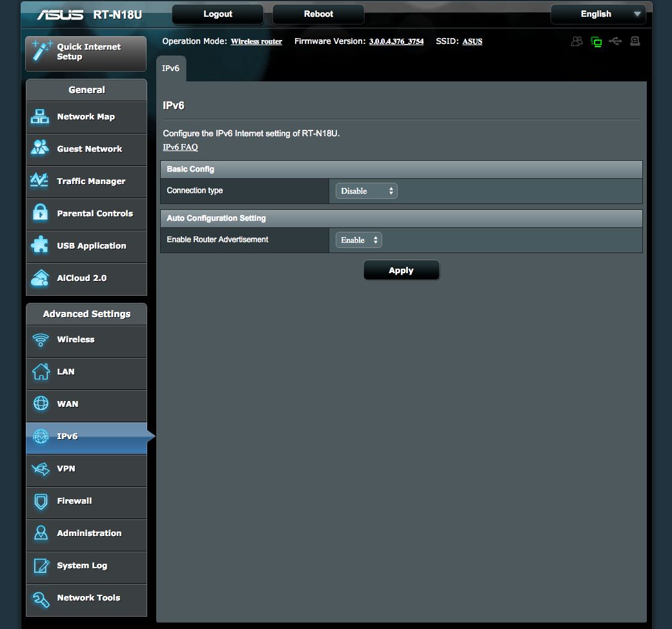Open Network Tools menu item
This screenshot has width=672, height=629.
click(86, 599)
